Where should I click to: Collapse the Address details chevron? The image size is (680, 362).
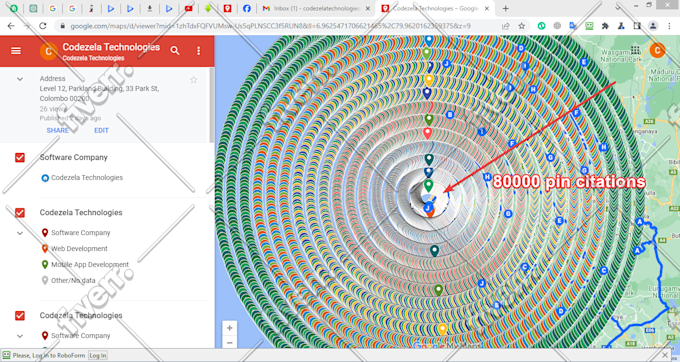20,79
